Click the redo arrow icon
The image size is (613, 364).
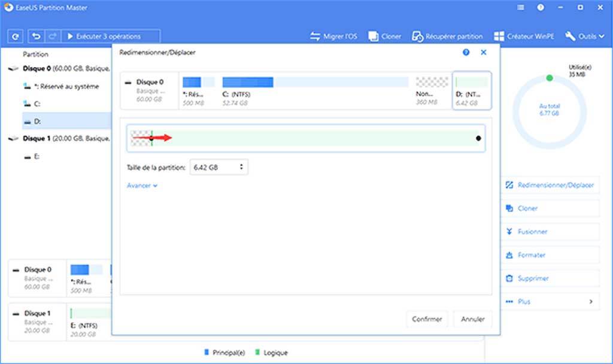pos(53,37)
